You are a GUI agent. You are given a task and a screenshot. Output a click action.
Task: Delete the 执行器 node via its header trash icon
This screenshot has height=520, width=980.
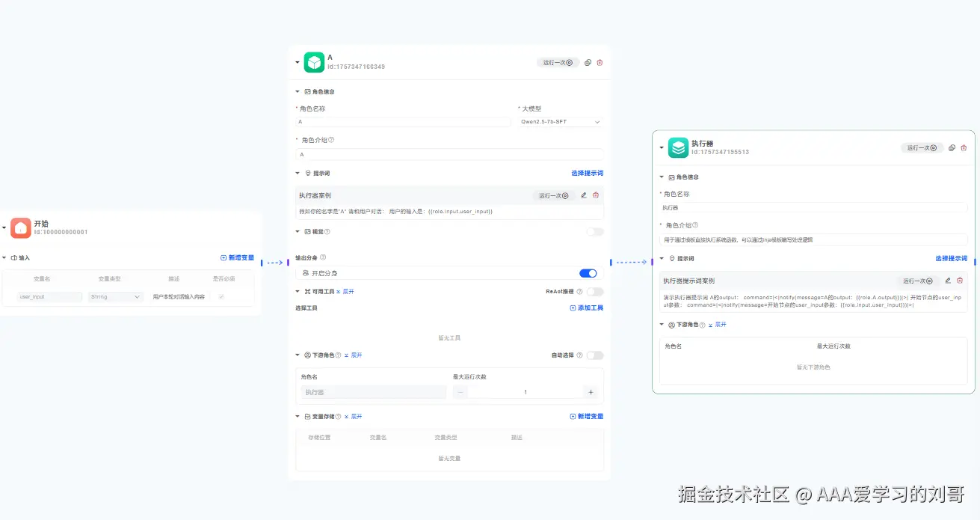point(964,148)
